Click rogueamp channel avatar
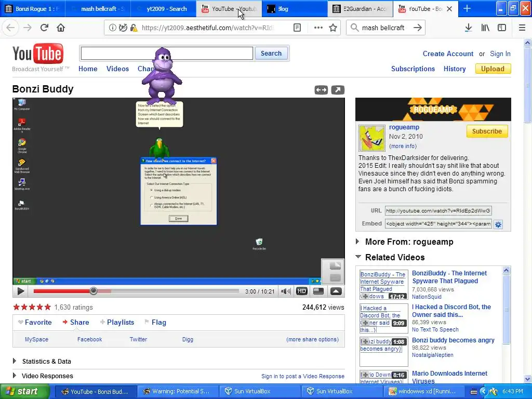 pyautogui.click(x=371, y=138)
